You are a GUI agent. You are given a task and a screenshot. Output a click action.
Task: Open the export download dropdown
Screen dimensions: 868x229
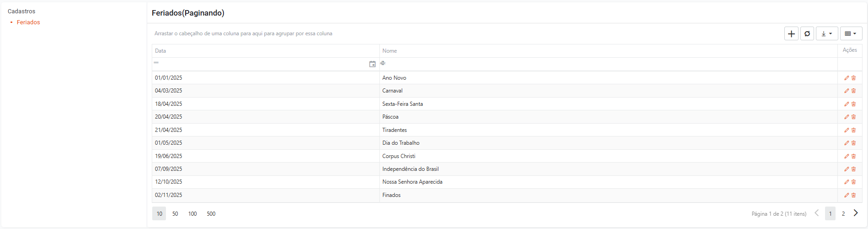click(x=827, y=33)
